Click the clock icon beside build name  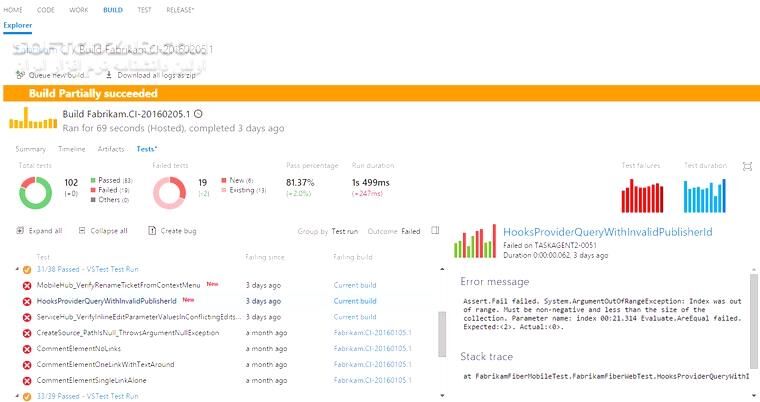point(198,114)
